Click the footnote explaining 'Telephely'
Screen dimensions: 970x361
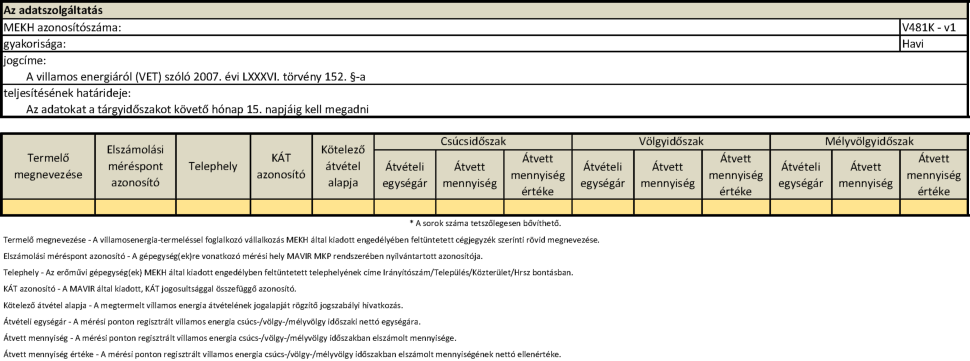(x=288, y=272)
